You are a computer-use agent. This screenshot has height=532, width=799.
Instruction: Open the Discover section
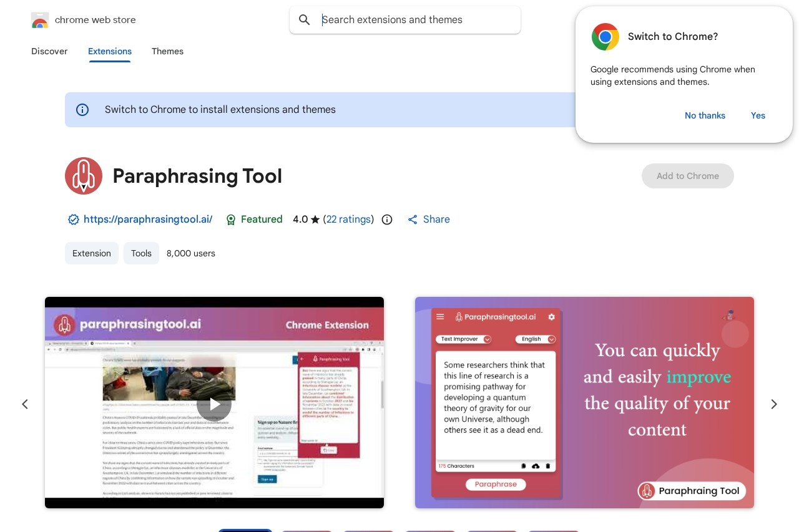tap(49, 52)
